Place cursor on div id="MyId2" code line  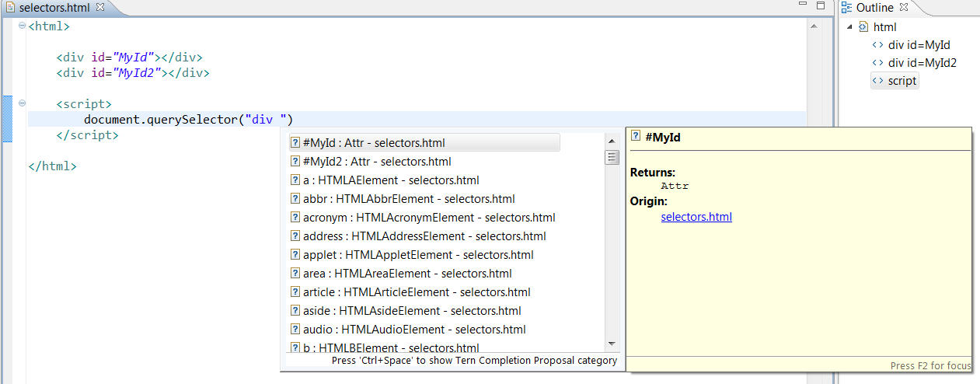tap(133, 73)
